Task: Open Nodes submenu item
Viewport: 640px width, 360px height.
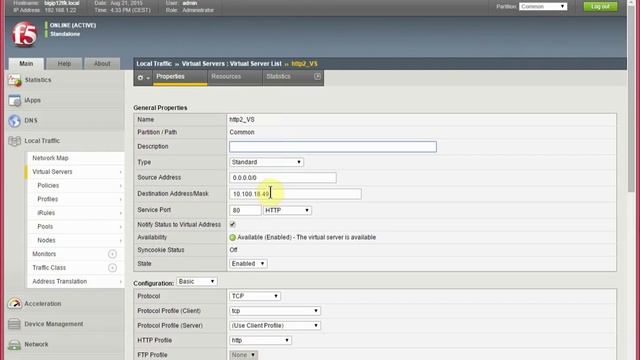Action: [47, 240]
